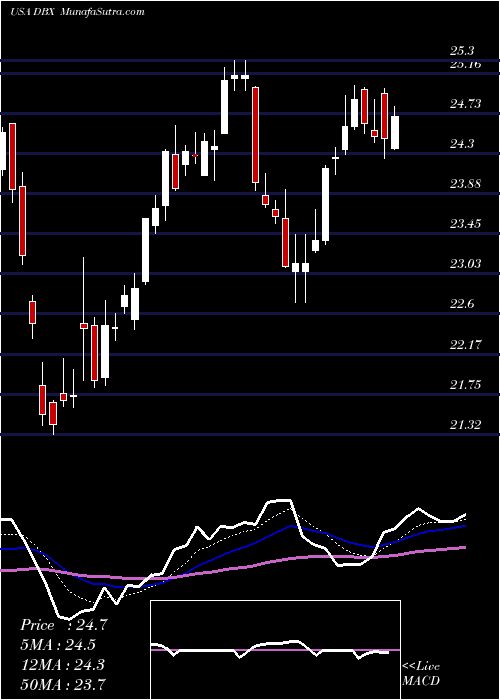Click the 21.32 price axis label
The height and width of the screenshot is (700, 500).
tap(466, 425)
